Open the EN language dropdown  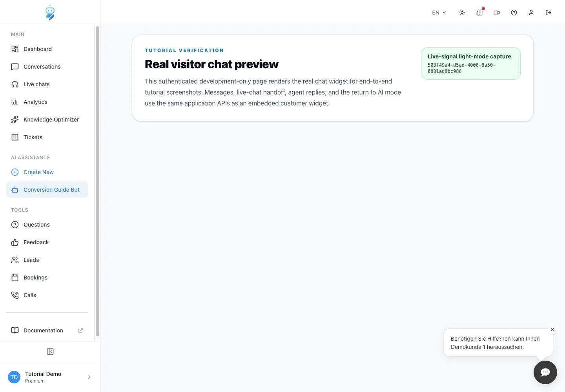(x=439, y=13)
